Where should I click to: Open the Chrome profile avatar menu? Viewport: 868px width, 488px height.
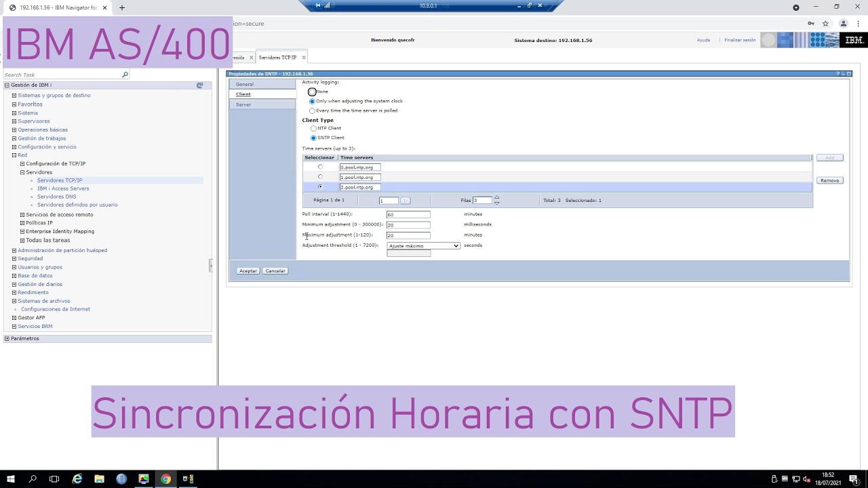click(844, 23)
